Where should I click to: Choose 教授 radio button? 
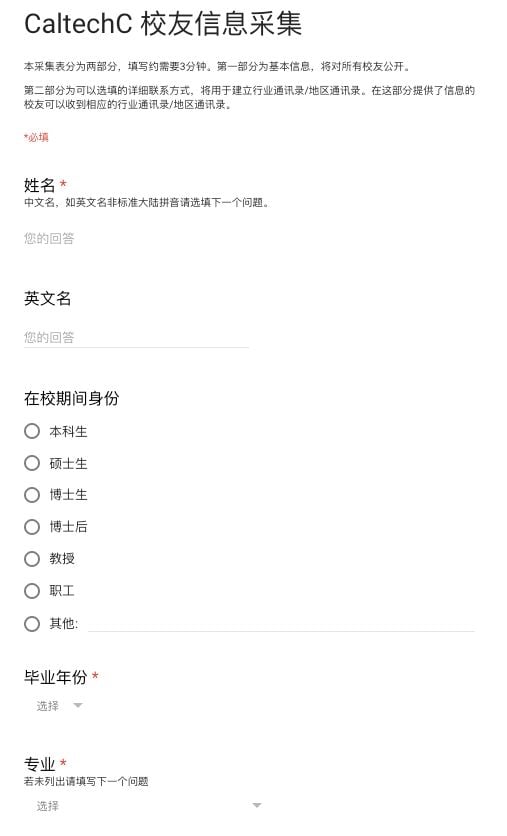tap(32, 559)
